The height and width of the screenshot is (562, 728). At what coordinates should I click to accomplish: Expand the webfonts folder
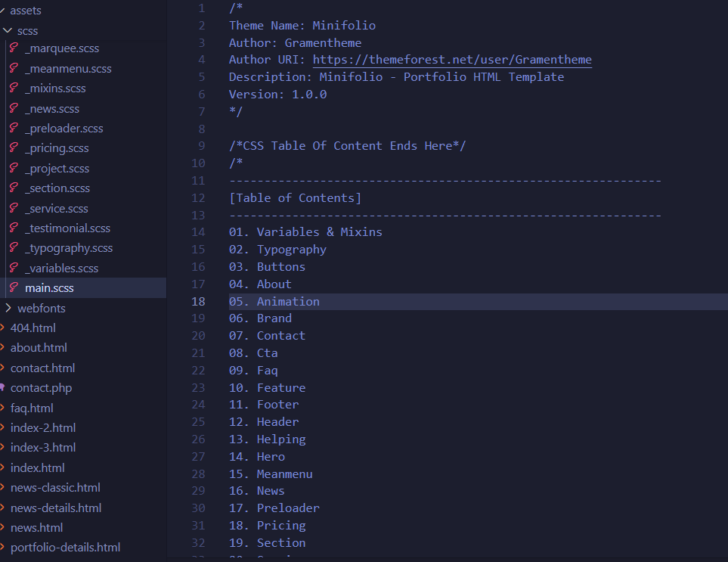pyautogui.click(x=8, y=308)
